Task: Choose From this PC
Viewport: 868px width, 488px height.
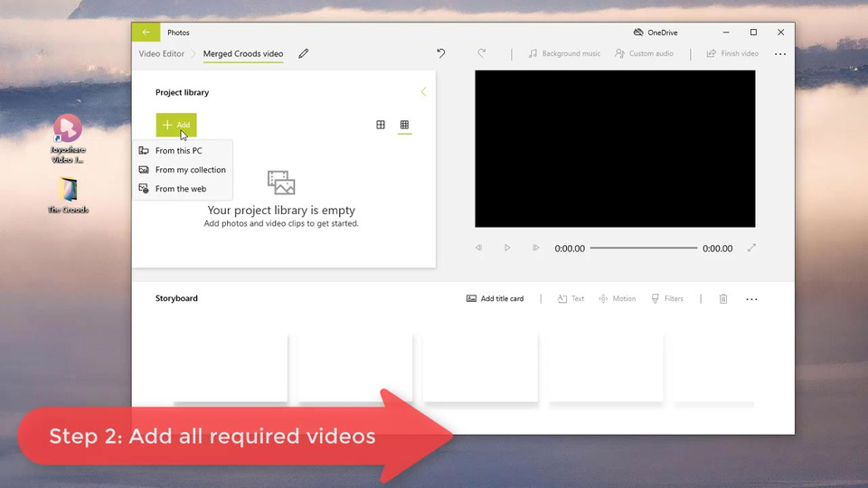Action: [x=183, y=151]
